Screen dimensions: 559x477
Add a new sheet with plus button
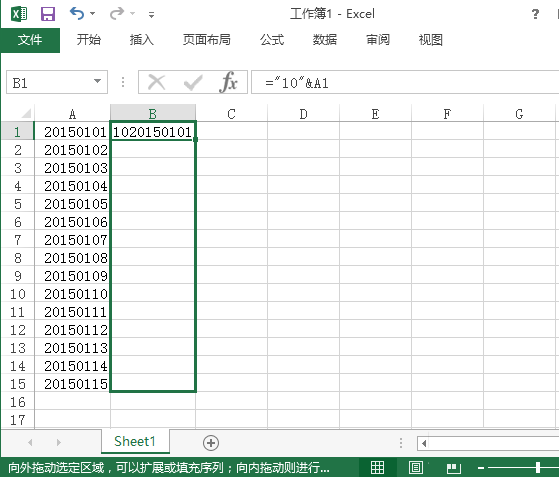[x=211, y=442]
